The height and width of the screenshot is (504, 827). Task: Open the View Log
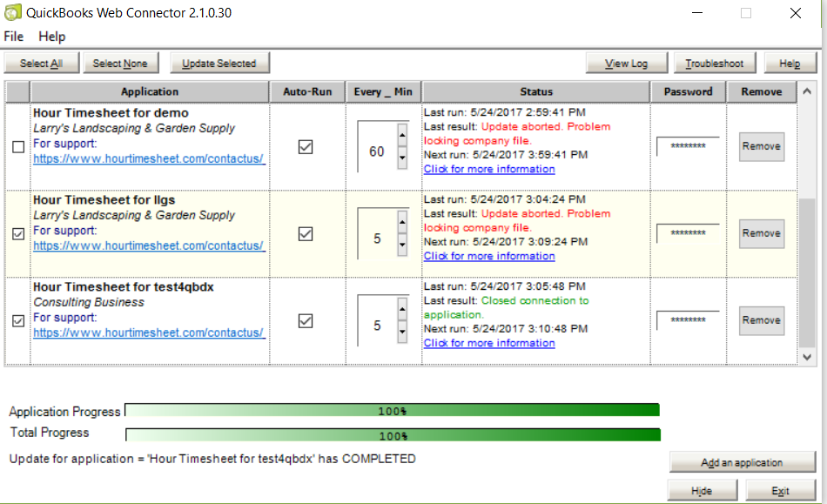626,63
